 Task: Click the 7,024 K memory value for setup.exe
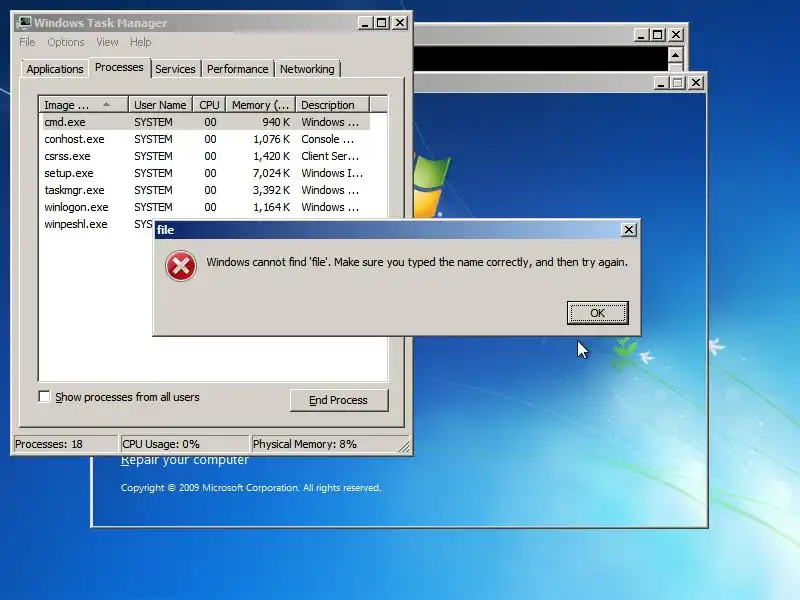pyautogui.click(x=271, y=173)
